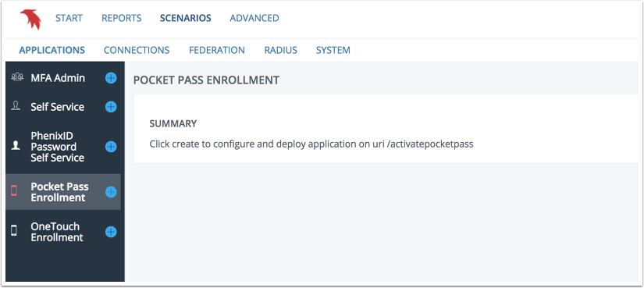Open the RADIUS tab
Screen dimensions: 644x288
point(281,50)
